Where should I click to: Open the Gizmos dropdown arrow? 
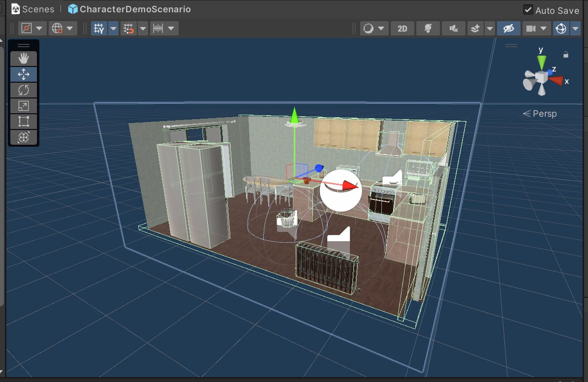click(576, 28)
